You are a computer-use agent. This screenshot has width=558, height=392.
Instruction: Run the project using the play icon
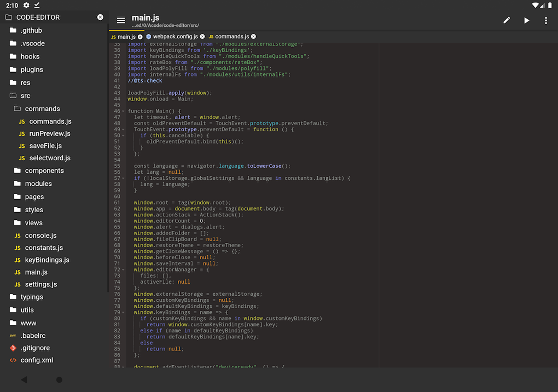pyautogui.click(x=526, y=20)
